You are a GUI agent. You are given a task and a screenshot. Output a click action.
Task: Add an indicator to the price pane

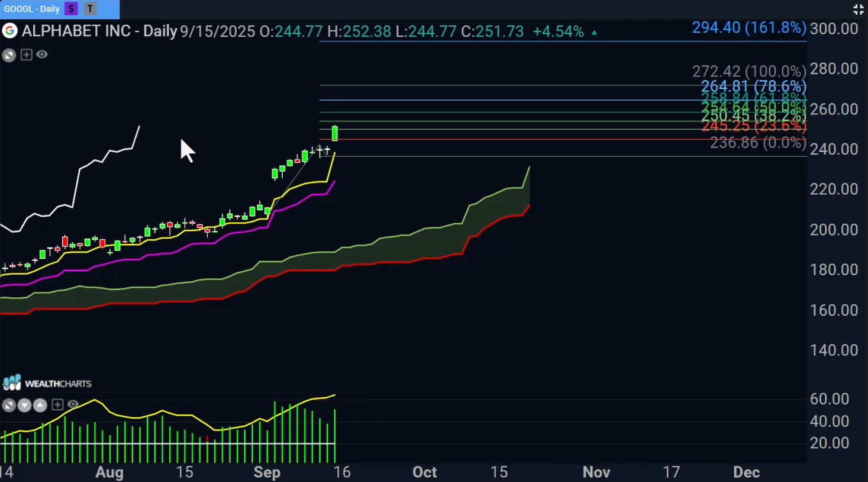26,54
